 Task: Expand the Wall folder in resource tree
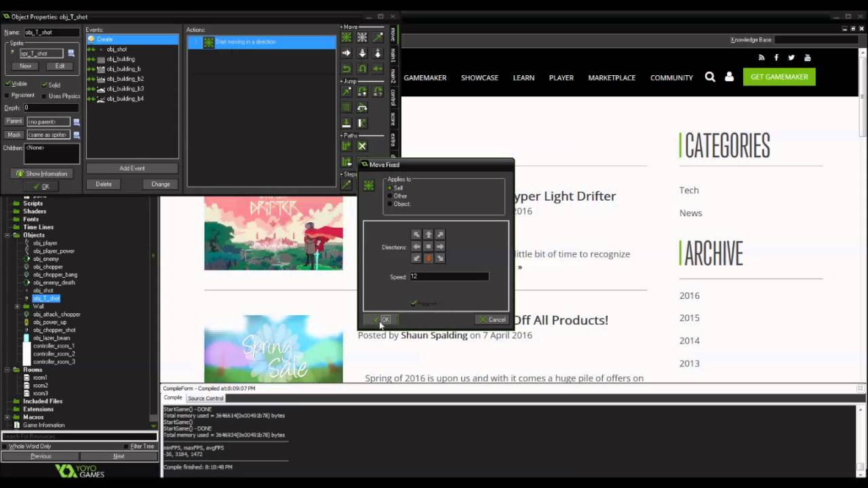[18, 306]
